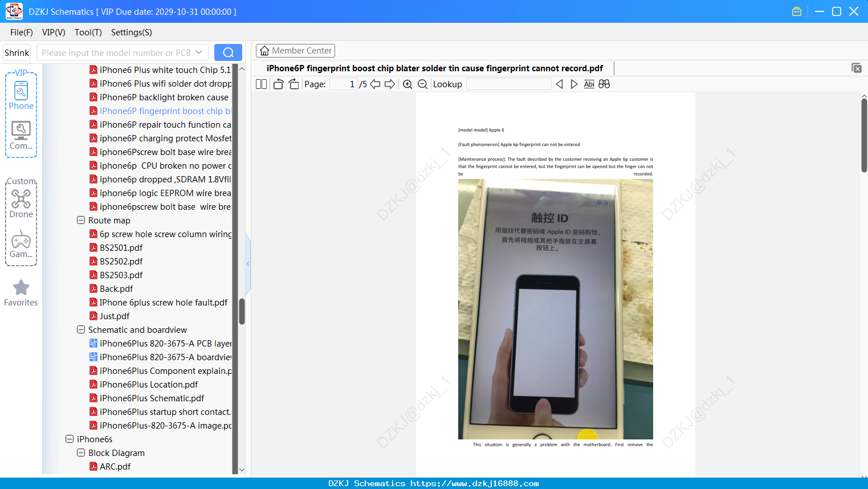Viewport: 868px width, 489px height.
Task: Open ARC.pdf under Block Diagram
Action: point(110,466)
